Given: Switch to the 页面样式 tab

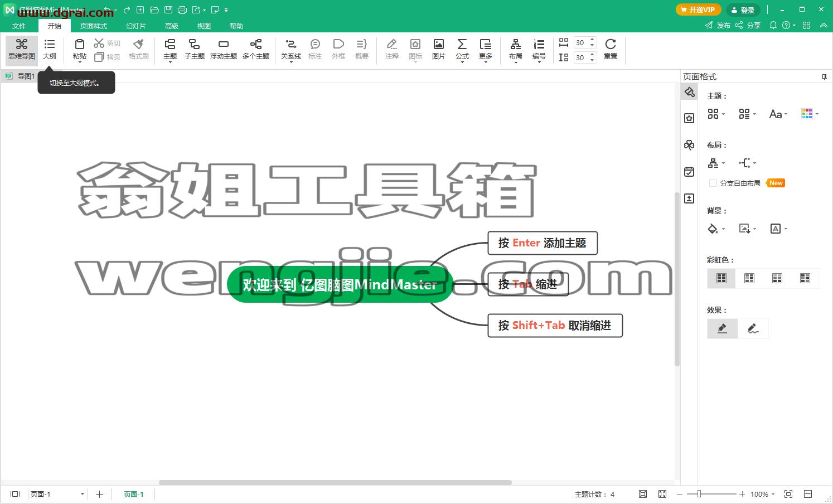Looking at the screenshot, I should point(94,26).
